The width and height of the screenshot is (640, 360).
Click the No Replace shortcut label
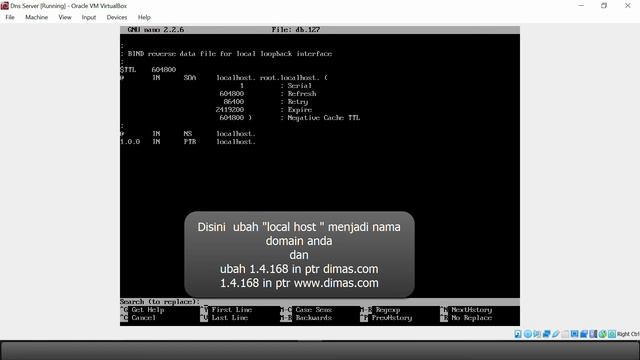click(x=471, y=318)
